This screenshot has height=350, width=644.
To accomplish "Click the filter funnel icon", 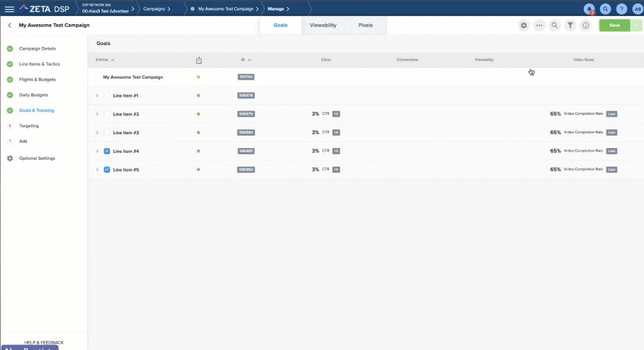I will coord(570,26).
